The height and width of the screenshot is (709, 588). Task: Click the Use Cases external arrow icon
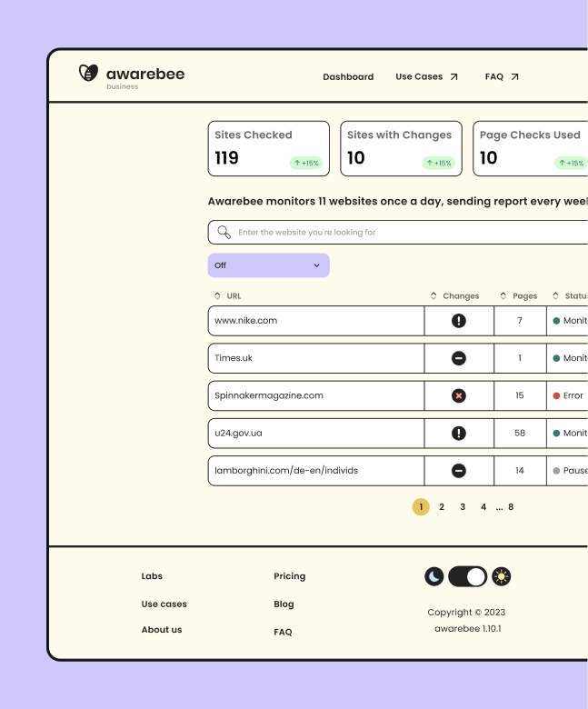point(453,77)
